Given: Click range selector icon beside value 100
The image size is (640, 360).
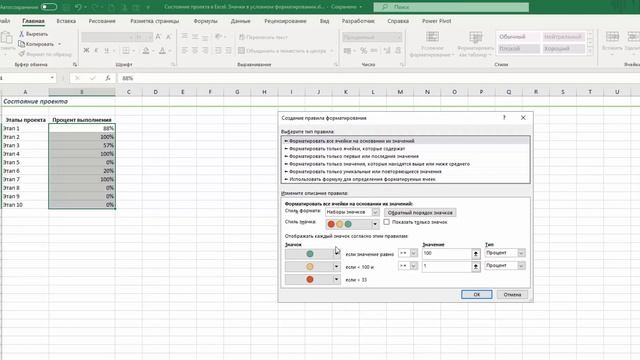Looking at the screenshot, I should 476,253.
